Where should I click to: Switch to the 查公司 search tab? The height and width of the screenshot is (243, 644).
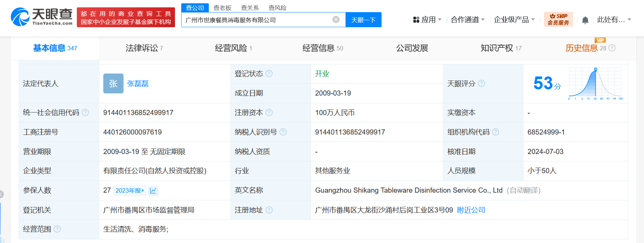(195, 8)
